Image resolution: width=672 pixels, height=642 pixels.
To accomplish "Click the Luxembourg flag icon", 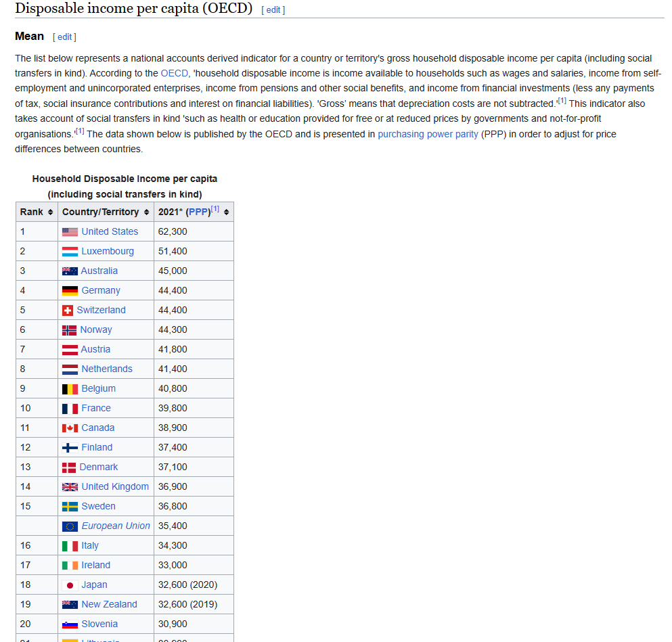I will [x=70, y=252].
